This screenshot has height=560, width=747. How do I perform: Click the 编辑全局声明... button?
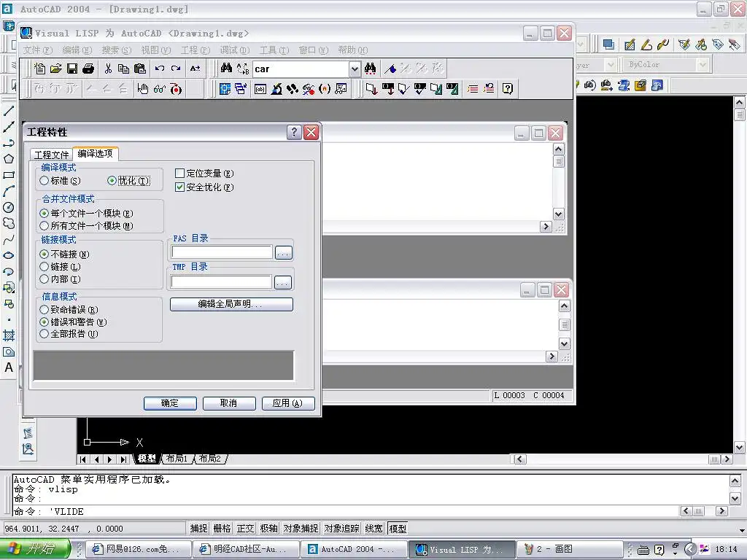tap(231, 304)
